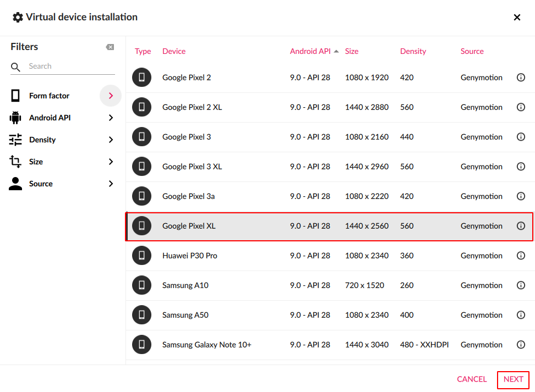The height and width of the screenshot is (392, 535).
Task: Click the search magnifier icon
Action: click(x=15, y=67)
